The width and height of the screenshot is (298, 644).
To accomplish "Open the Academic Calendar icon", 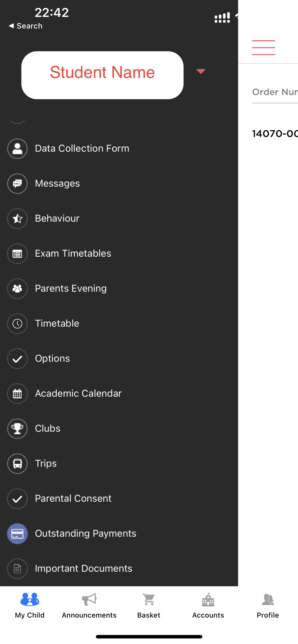I will [x=17, y=393].
